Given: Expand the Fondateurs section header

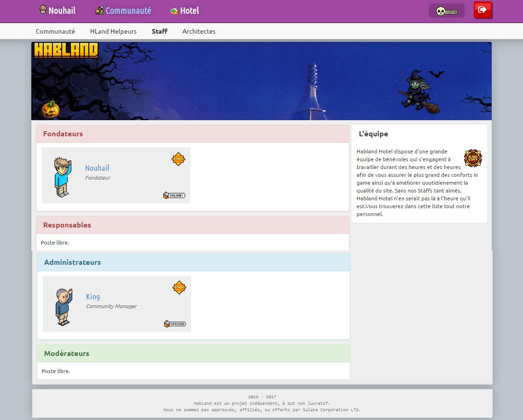Looking at the screenshot, I should coord(63,134).
